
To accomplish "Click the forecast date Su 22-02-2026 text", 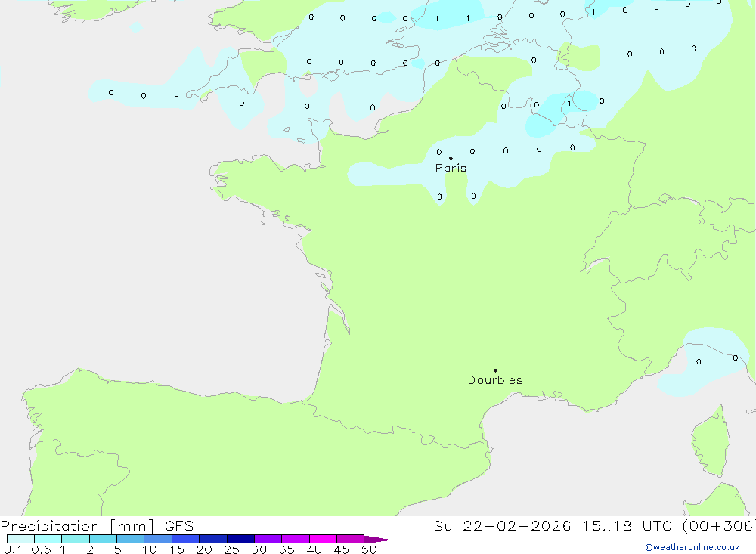I will [503, 525].
